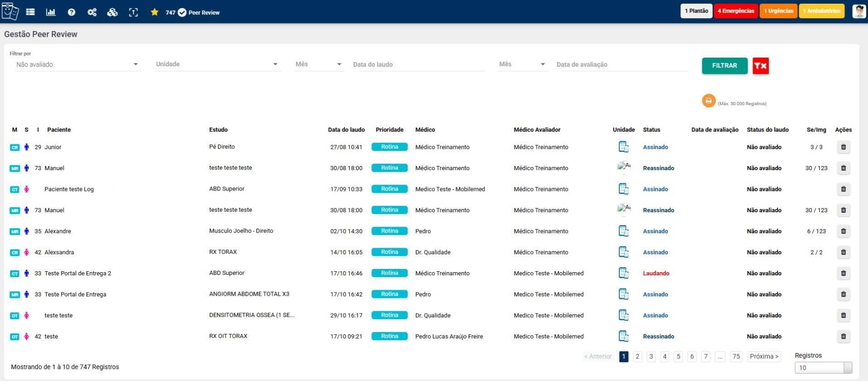Image resolution: width=868 pixels, height=381 pixels.
Task: Sort by the Paciente column header
Action: [59, 130]
